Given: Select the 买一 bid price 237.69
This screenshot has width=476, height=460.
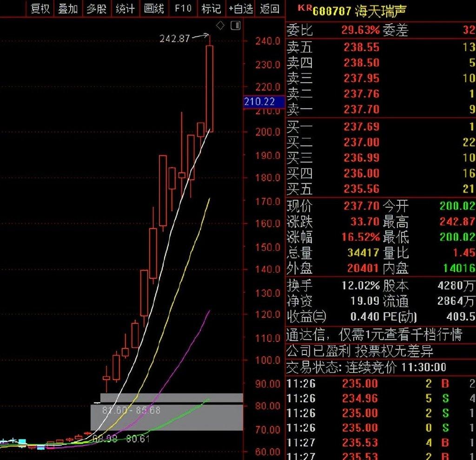Looking at the screenshot, I should pyautogui.click(x=361, y=126).
